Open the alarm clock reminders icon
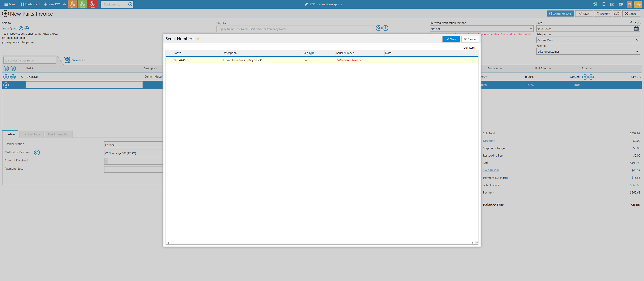 (595, 4)
